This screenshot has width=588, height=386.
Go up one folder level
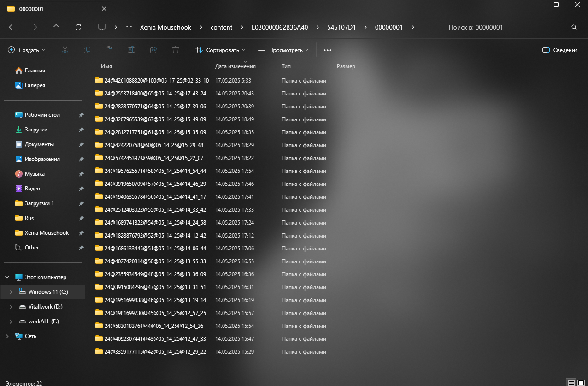point(56,27)
